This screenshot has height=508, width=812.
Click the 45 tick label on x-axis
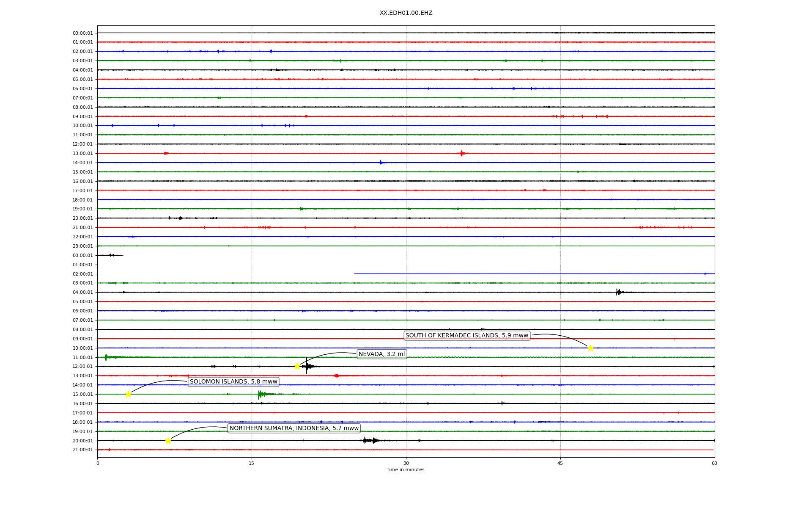click(560, 463)
